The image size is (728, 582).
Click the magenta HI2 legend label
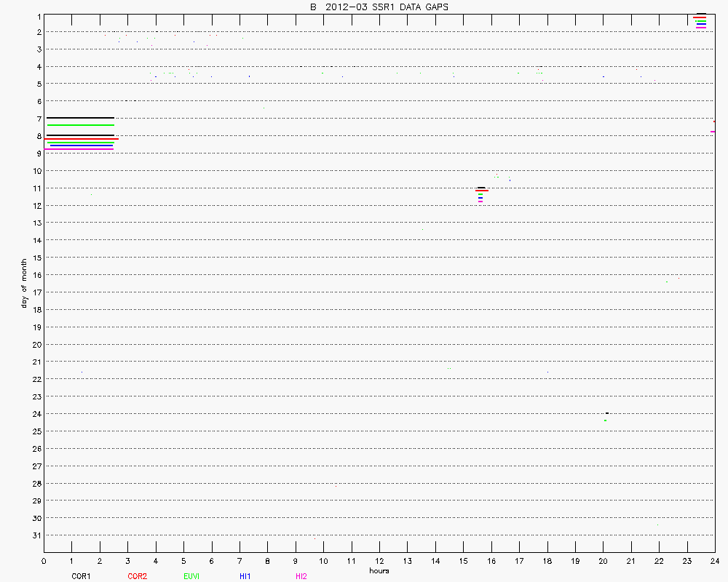[301, 576]
